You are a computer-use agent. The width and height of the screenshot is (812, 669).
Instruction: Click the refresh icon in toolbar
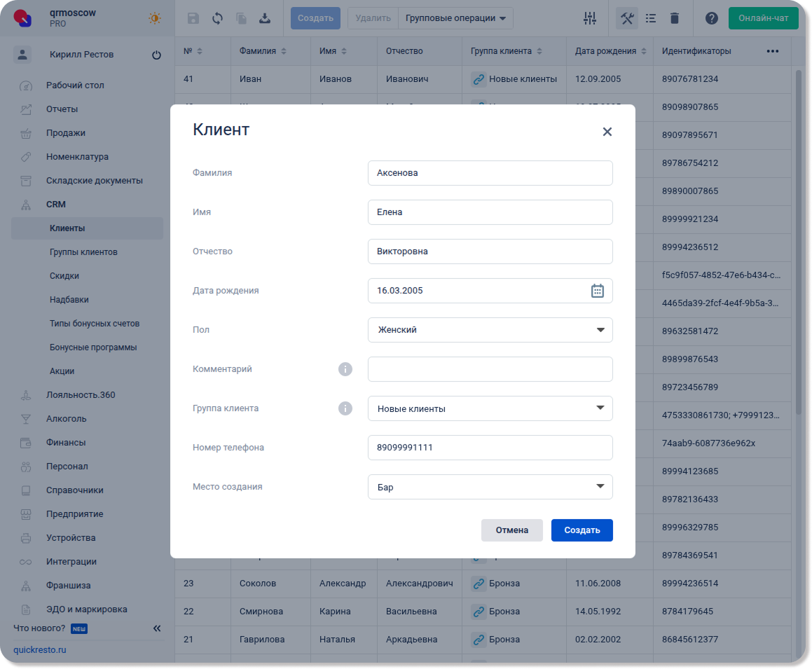click(x=217, y=18)
